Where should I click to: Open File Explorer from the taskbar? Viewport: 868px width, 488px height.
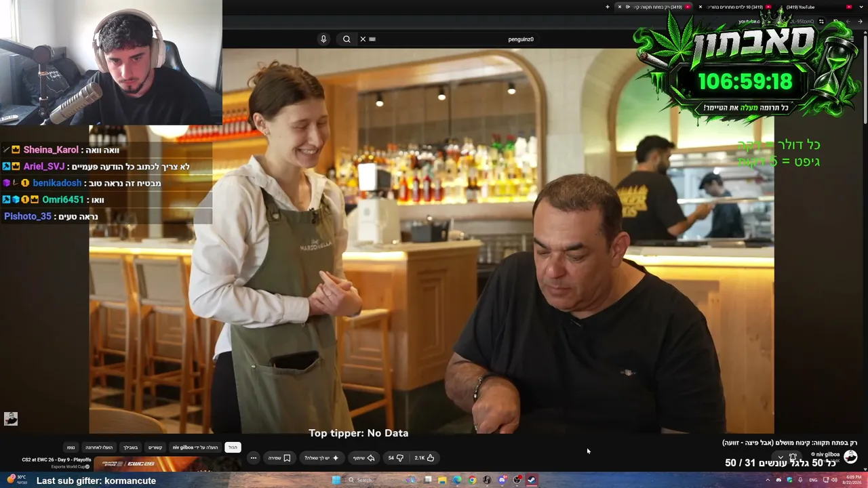(x=442, y=480)
